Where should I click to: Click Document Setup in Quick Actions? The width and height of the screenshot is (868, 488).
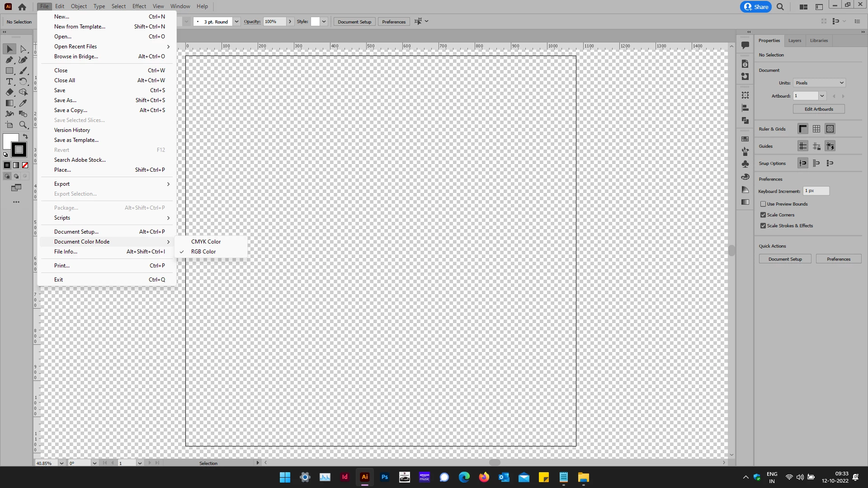click(785, 259)
